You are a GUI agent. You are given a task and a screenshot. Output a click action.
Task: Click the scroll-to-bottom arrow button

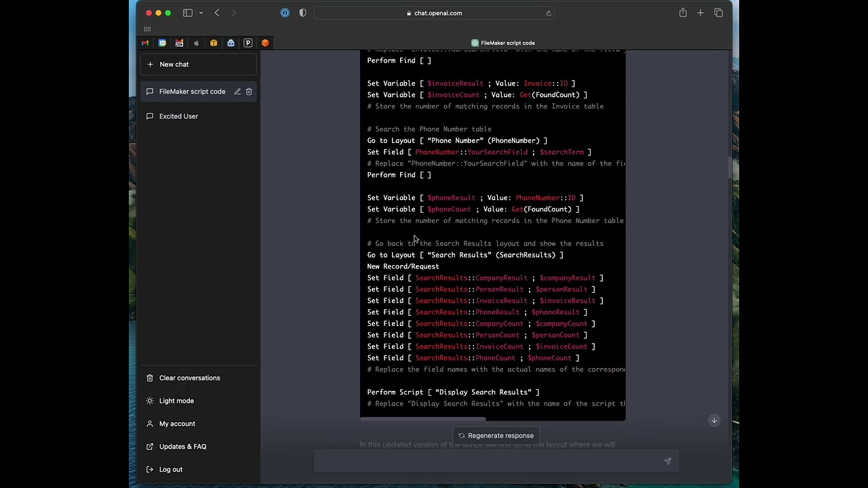tap(714, 420)
